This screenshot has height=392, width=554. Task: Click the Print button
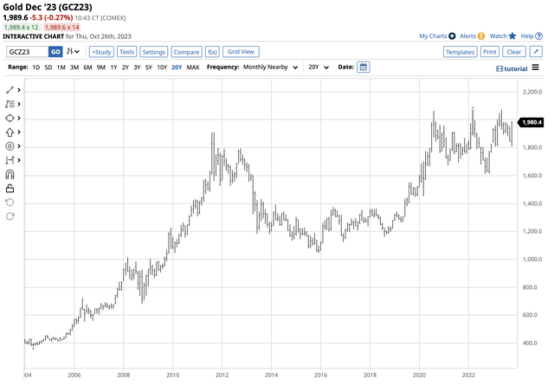pos(490,52)
